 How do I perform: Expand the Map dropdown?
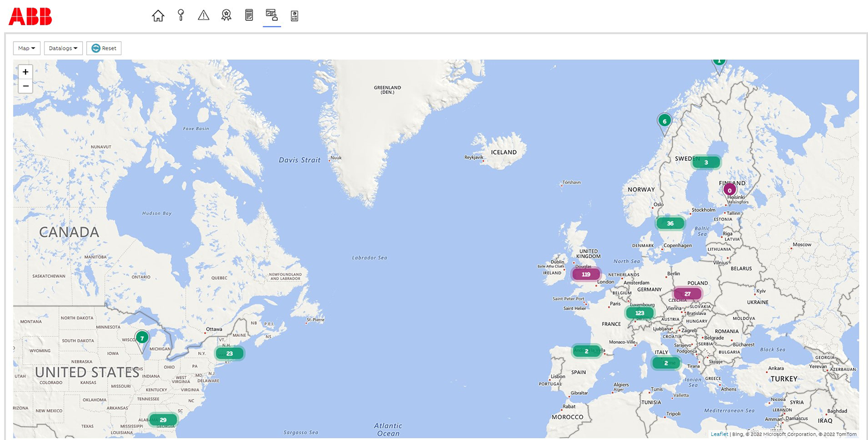click(x=27, y=48)
